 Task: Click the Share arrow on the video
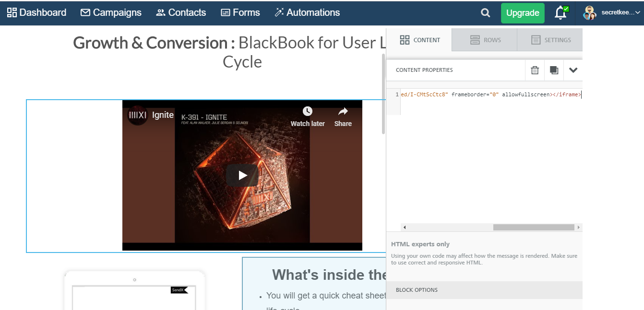coord(343,117)
